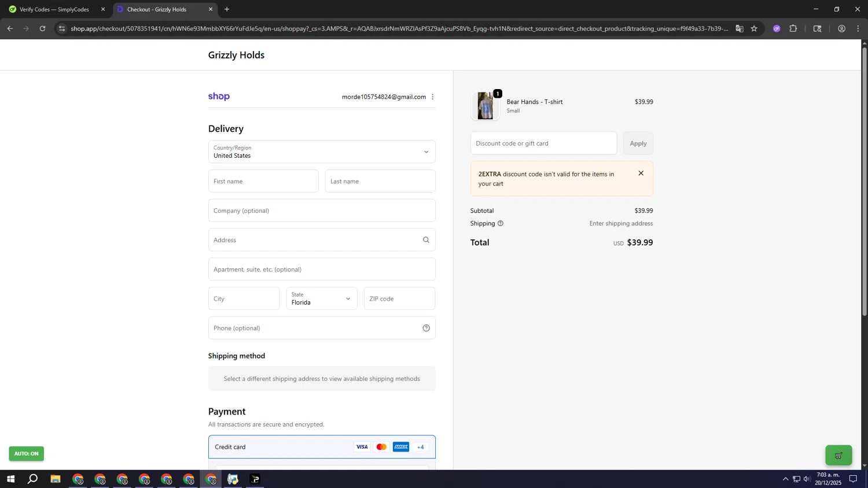Screen dimensions: 868x488
Task: Click the Discount code or gift card field
Action: click(x=543, y=143)
